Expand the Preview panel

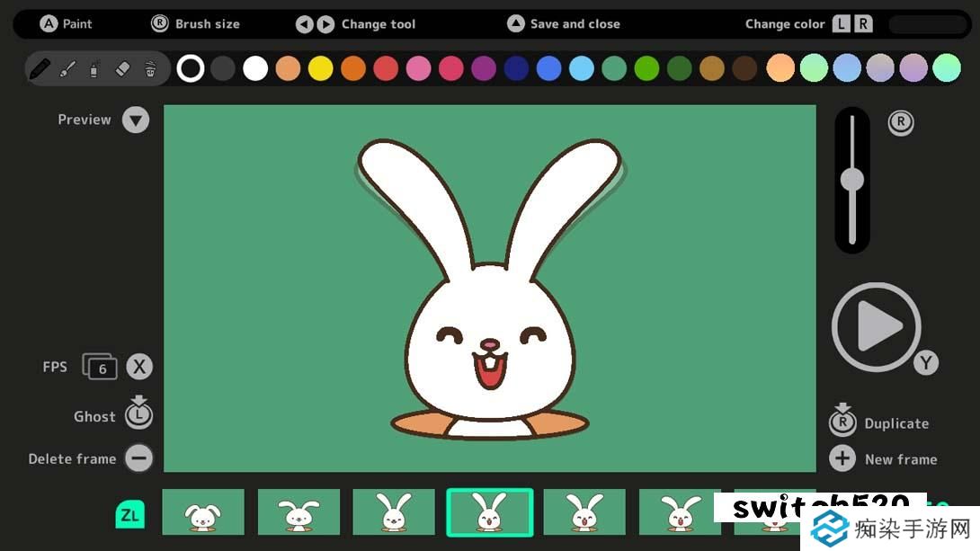click(136, 120)
